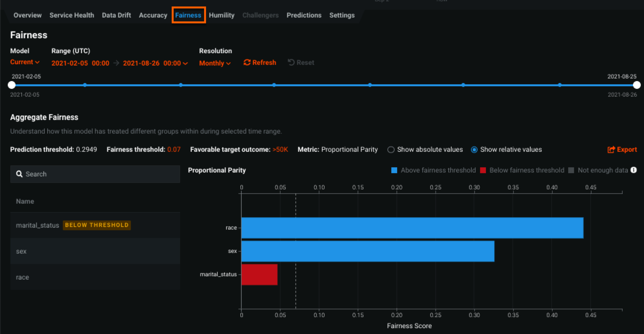Image resolution: width=644 pixels, height=334 pixels.
Task: Click the red Below fairness threshold legend square
Action: pos(483,170)
